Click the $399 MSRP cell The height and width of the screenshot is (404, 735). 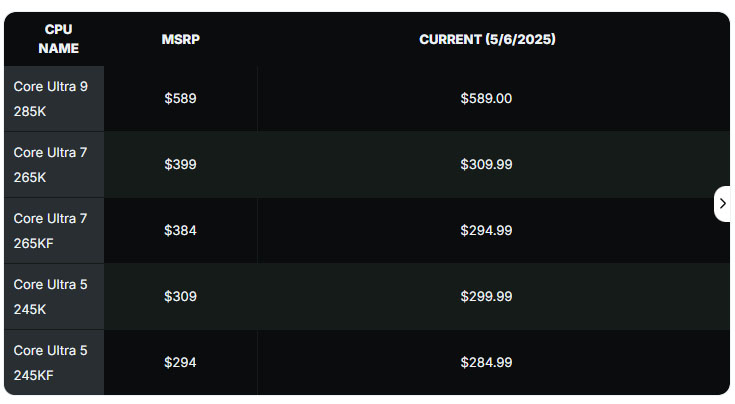(180, 165)
